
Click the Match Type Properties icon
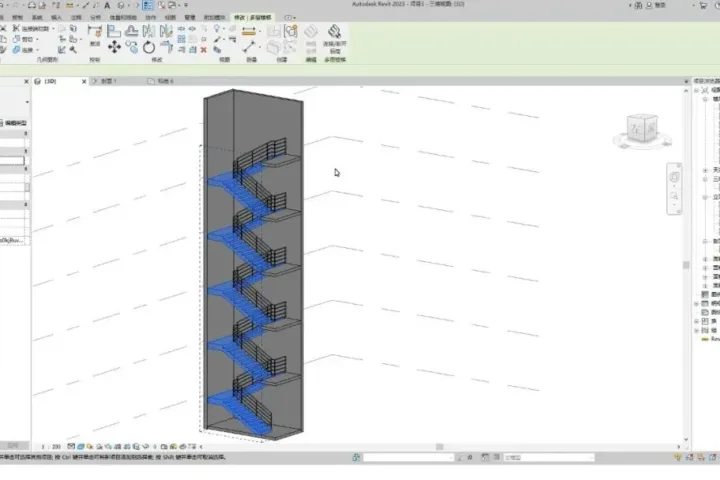point(2,49)
